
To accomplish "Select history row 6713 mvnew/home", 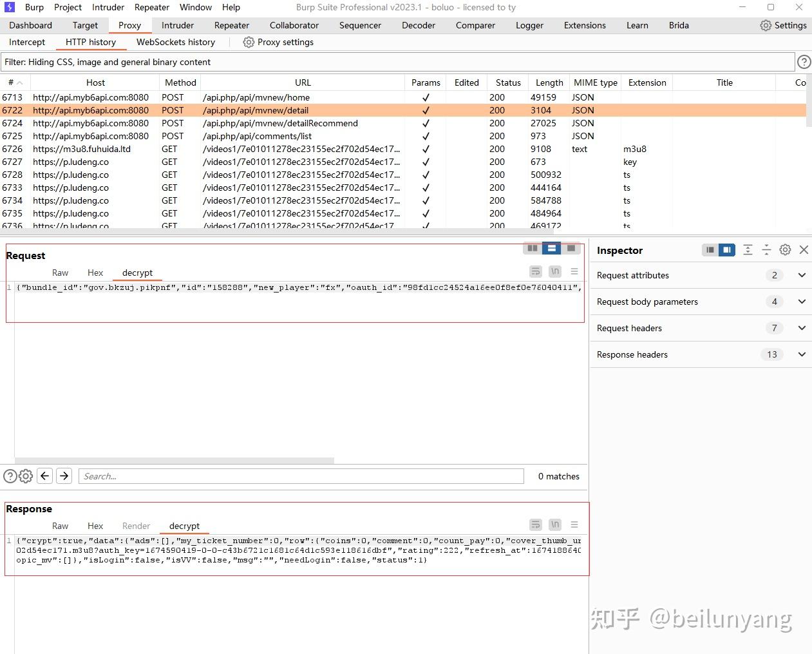I will coord(403,97).
